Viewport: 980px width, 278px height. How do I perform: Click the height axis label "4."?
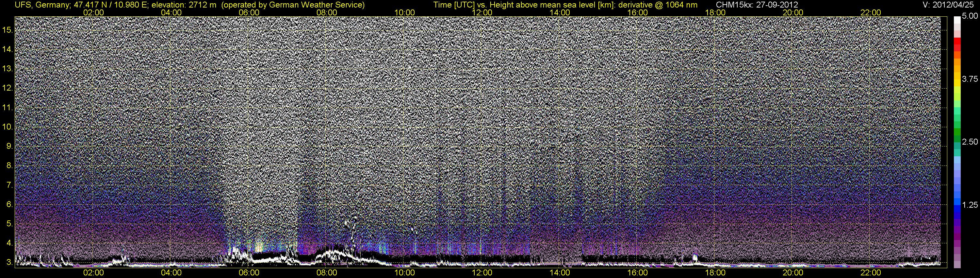pos(10,243)
